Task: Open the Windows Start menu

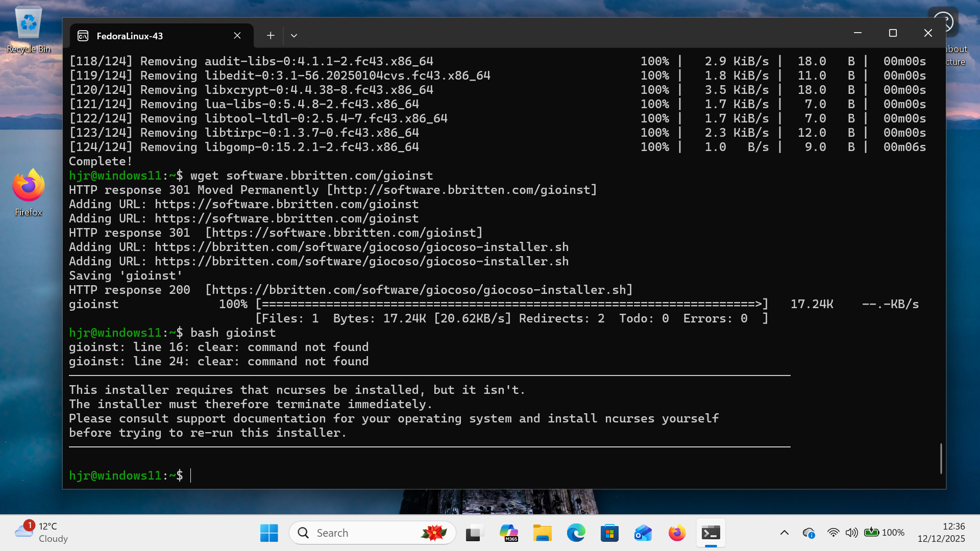Action: (269, 533)
